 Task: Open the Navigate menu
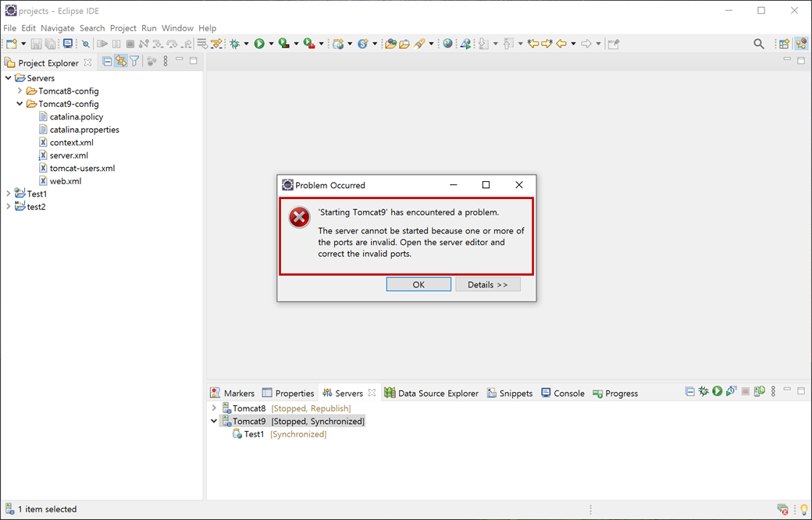tap(58, 28)
